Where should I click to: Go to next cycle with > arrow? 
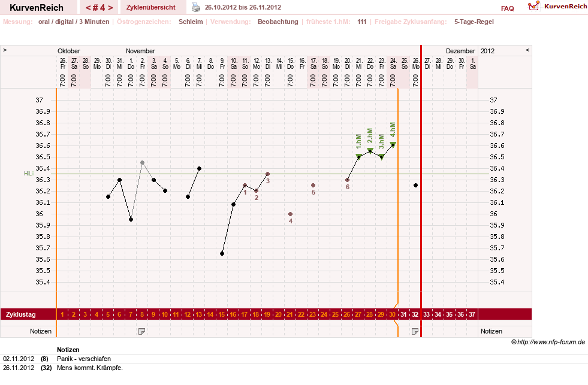click(110, 8)
